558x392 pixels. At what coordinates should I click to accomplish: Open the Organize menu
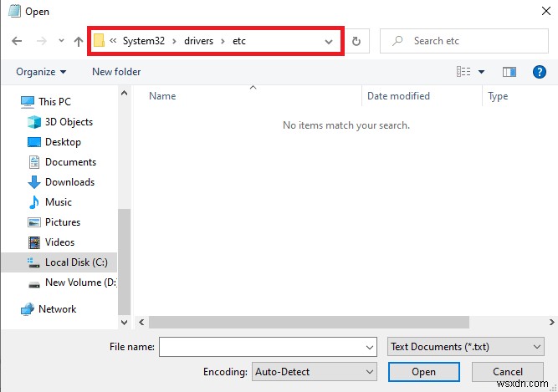40,72
